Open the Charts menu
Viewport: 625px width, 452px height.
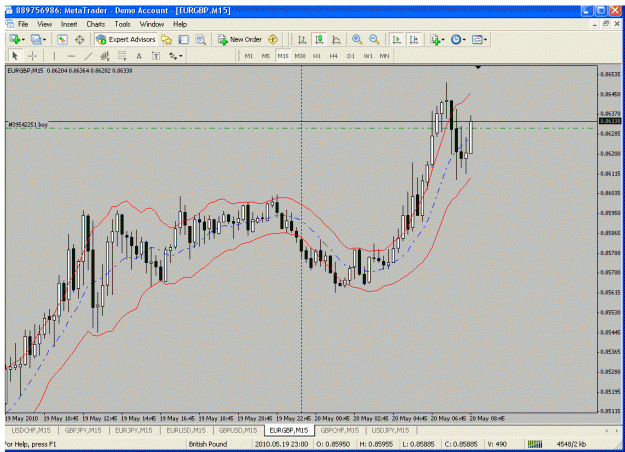(96, 24)
